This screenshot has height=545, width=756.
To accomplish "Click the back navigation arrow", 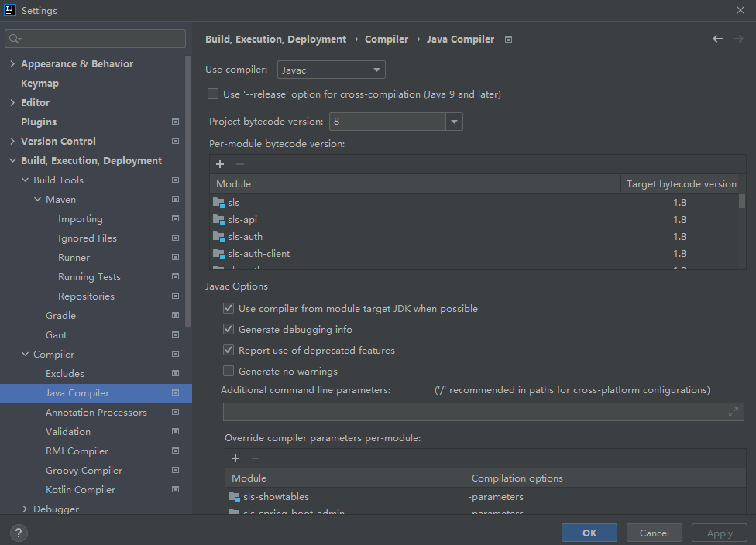I will pos(717,39).
